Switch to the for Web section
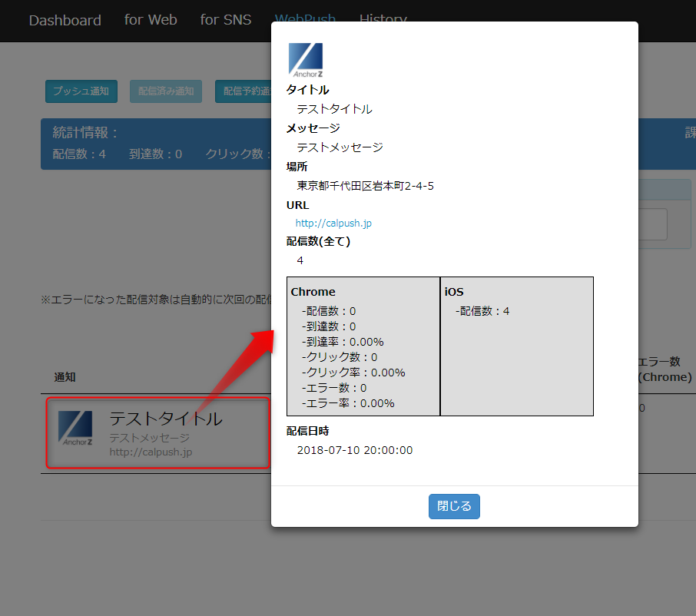This screenshot has height=616, width=696. 151,20
